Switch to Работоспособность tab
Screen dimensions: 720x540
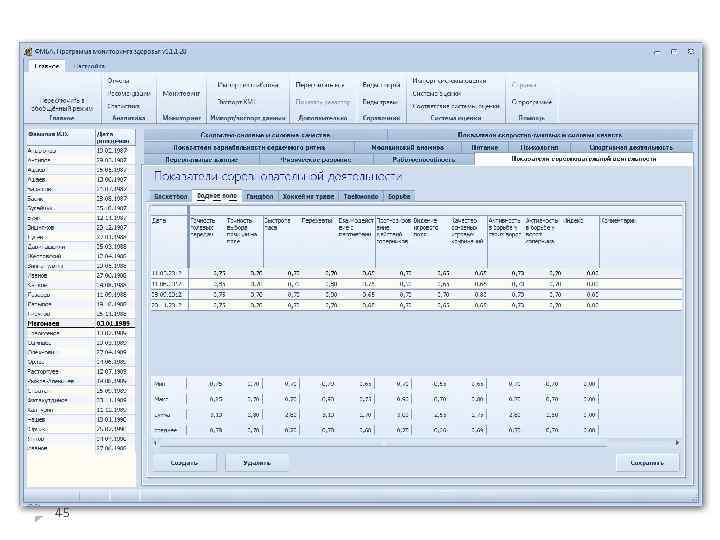(x=424, y=160)
